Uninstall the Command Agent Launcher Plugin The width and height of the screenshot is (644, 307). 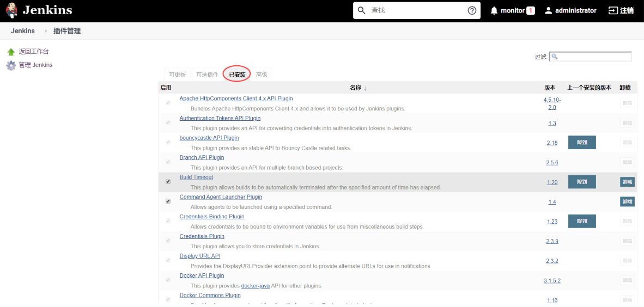pos(627,201)
